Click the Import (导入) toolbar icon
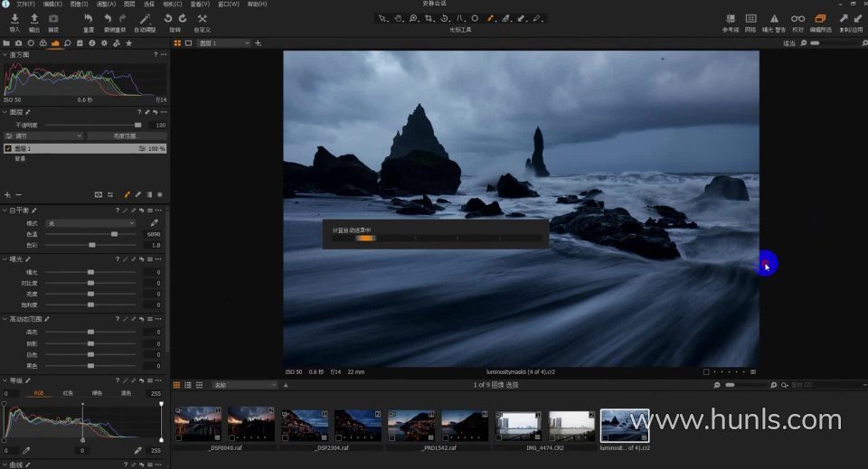 tap(14, 19)
